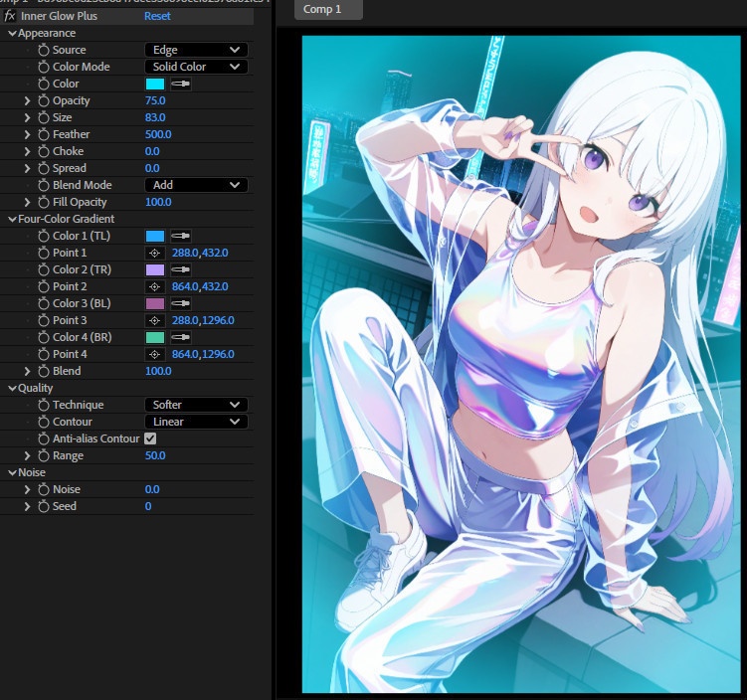The height and width of the screenshot is (700, 747).
Task: Enable the Contour stopwatch
Action: pos(44,422)
